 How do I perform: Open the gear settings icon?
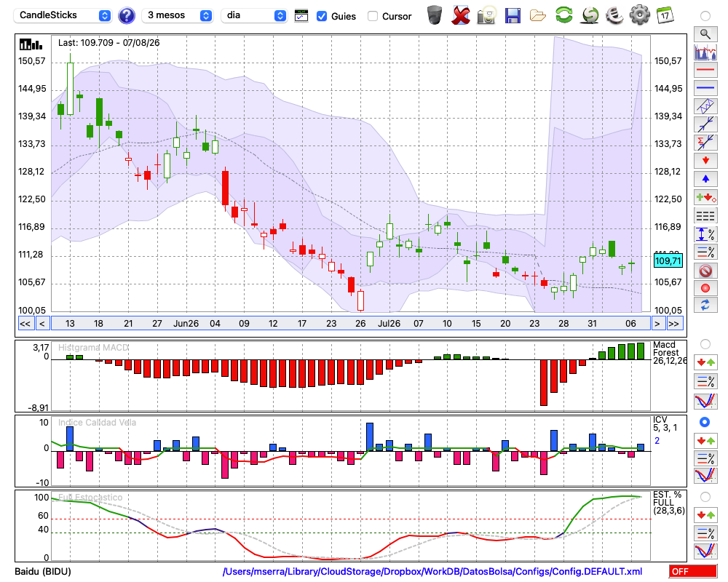click(x=639, y=15)
